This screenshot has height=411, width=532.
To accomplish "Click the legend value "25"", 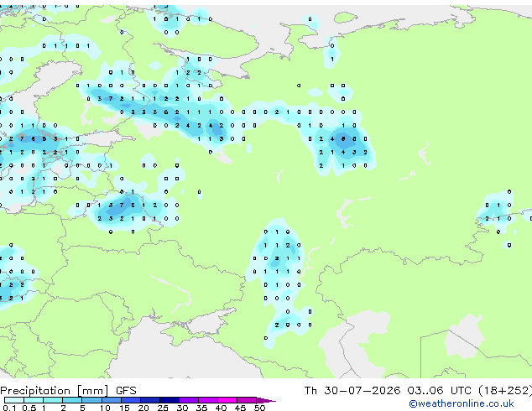I will pyautogui.click(x=163, y=408).
